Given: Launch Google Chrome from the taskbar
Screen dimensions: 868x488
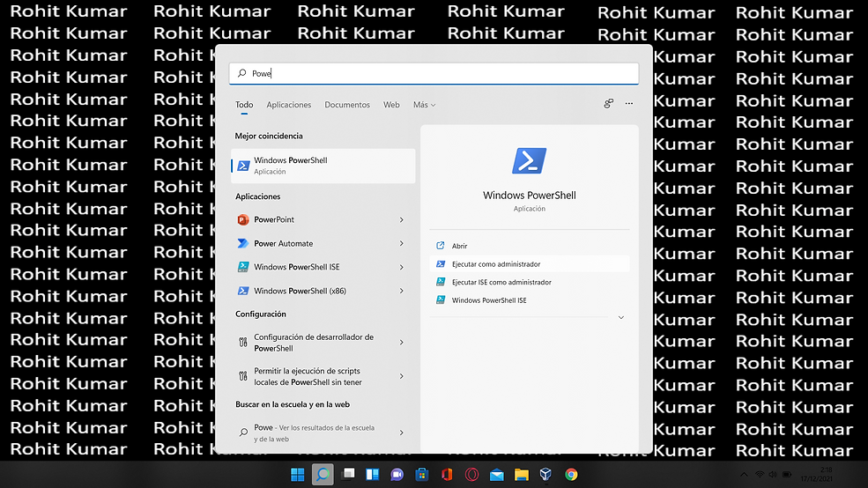Looking at the screenshot, I should [571, 475].
